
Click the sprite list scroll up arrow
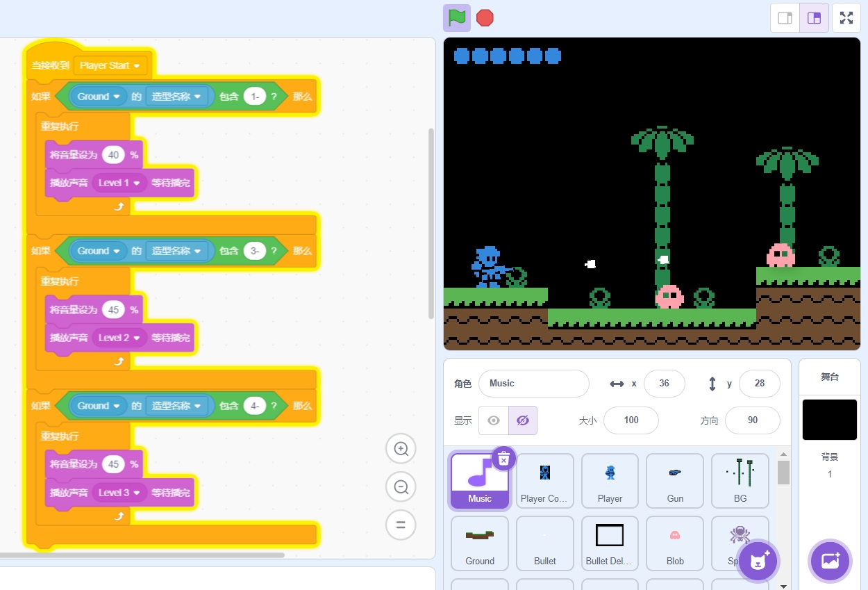tap(783, 454)
